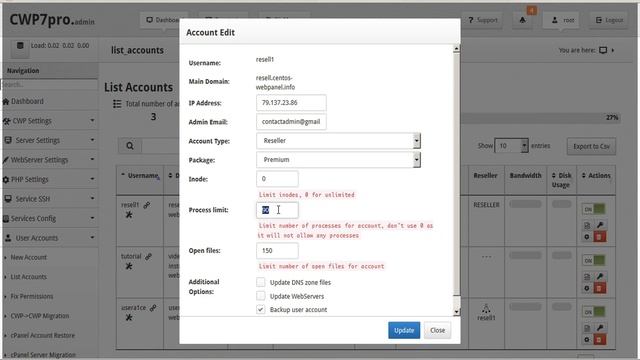This screenshot has height=360, width=640.
Task: Click the Open files input field
Action: (x=277, y=251)
